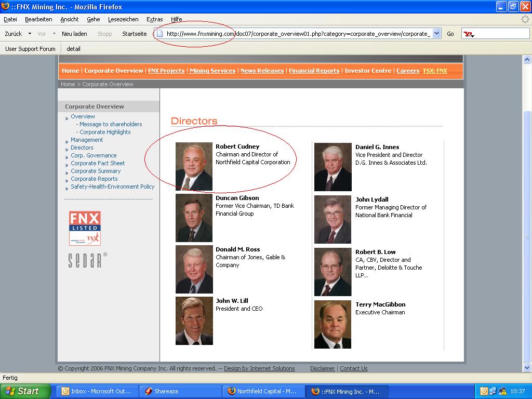Viewport: 532px width, 399px height.
Task: Open the Ansicht menu
Action: 69,19
